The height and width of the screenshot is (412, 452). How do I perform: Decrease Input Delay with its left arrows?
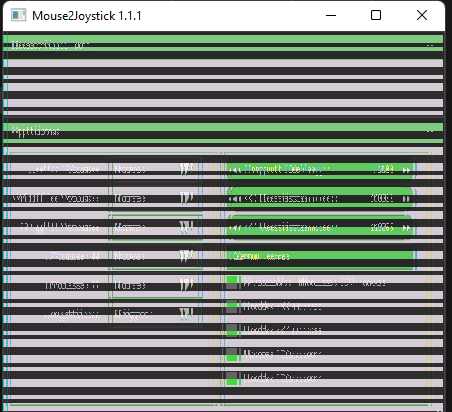point(235,170)
